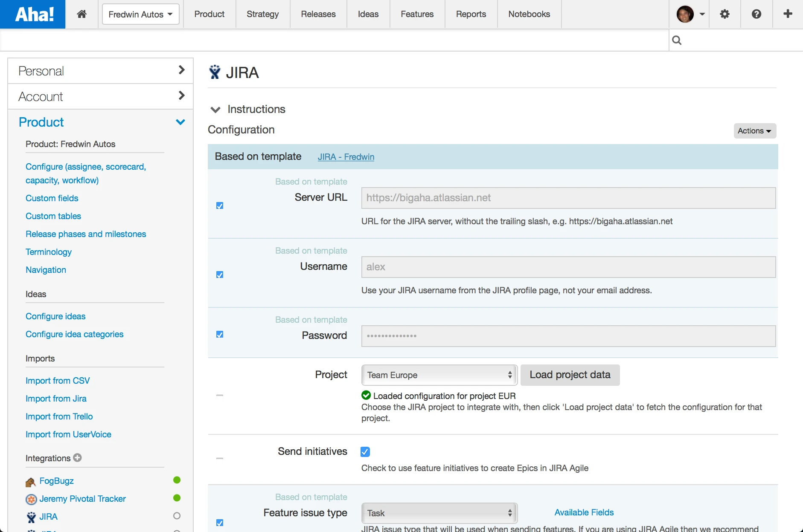Open the Releases menu

[x=318, y=14]
